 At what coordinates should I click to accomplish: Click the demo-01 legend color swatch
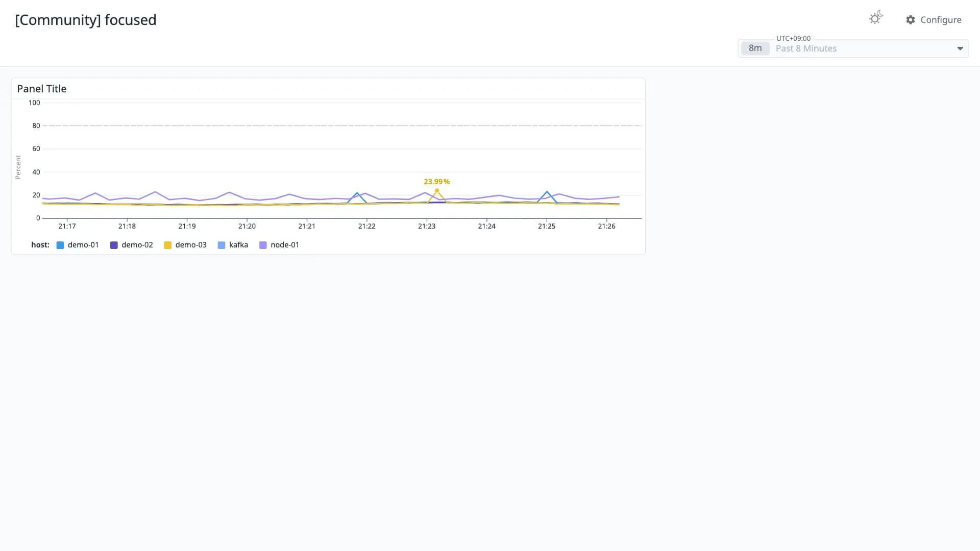[x=60, y=245]
